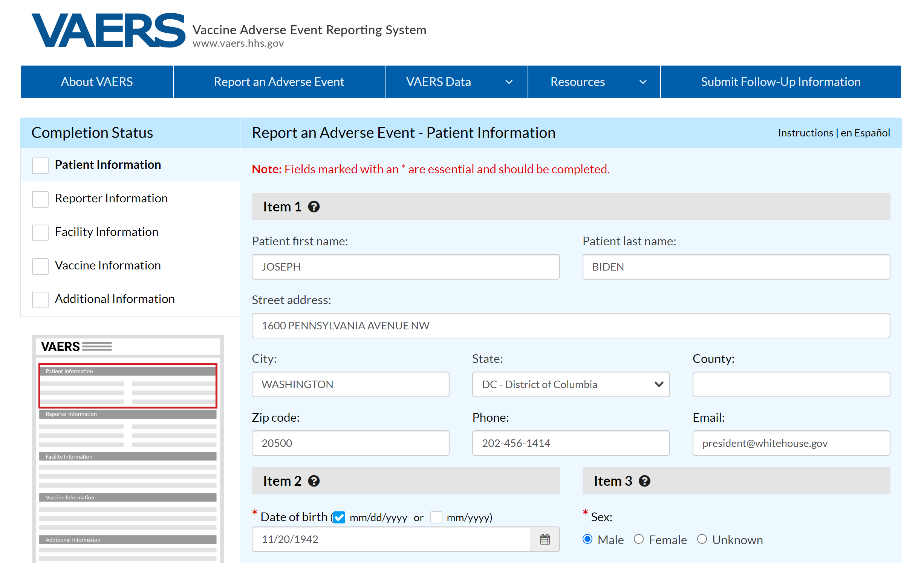
Task: Click the Patient first name field
Action: click(405, 267)
